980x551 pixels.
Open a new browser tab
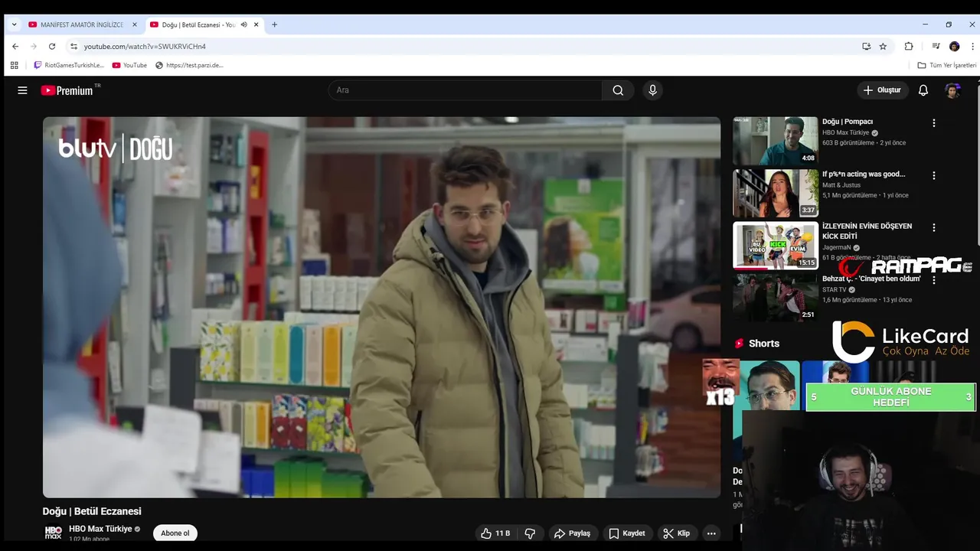[275, 24]
